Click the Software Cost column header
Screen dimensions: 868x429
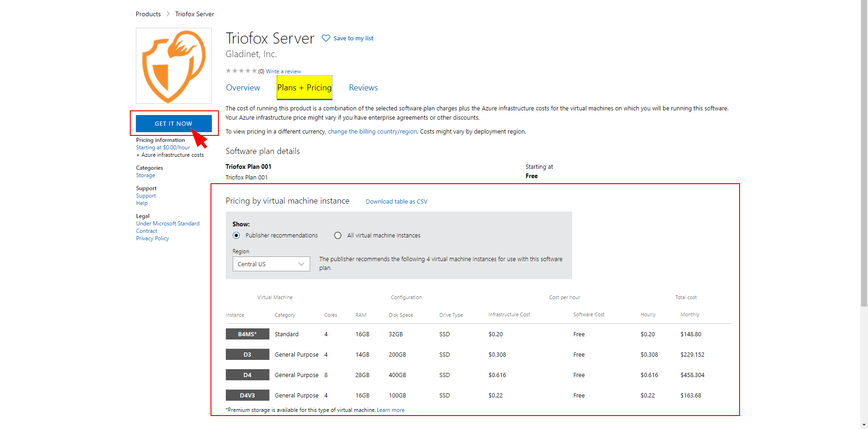pos(589,314)
